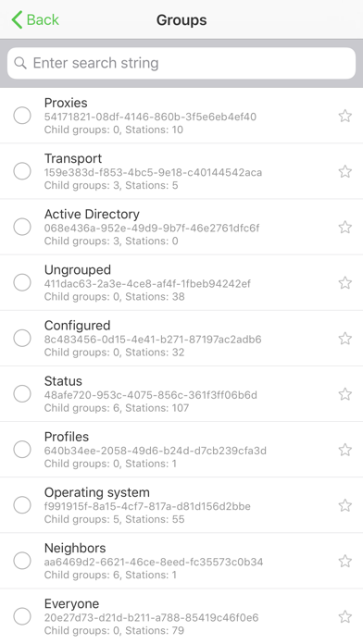The image size is (363, 644).
Task: Favorite the Proxies group star
Action: pos(344,116)
